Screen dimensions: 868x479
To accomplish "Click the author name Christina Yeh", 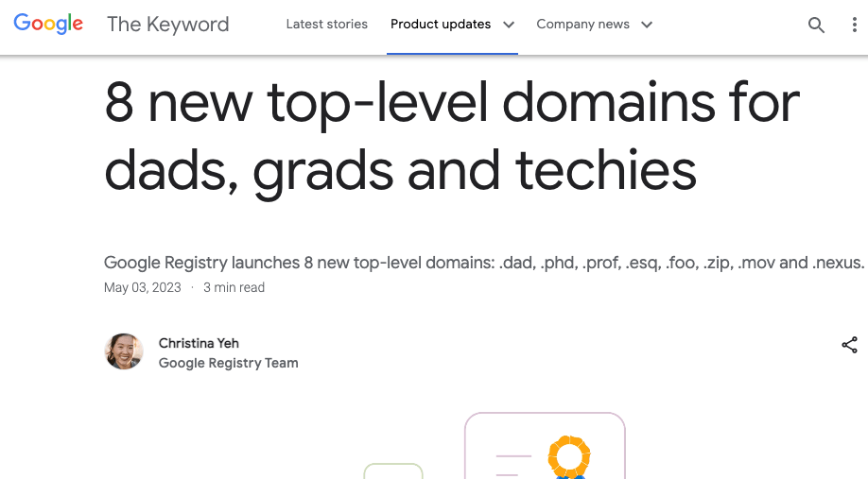I will (199, 343).
